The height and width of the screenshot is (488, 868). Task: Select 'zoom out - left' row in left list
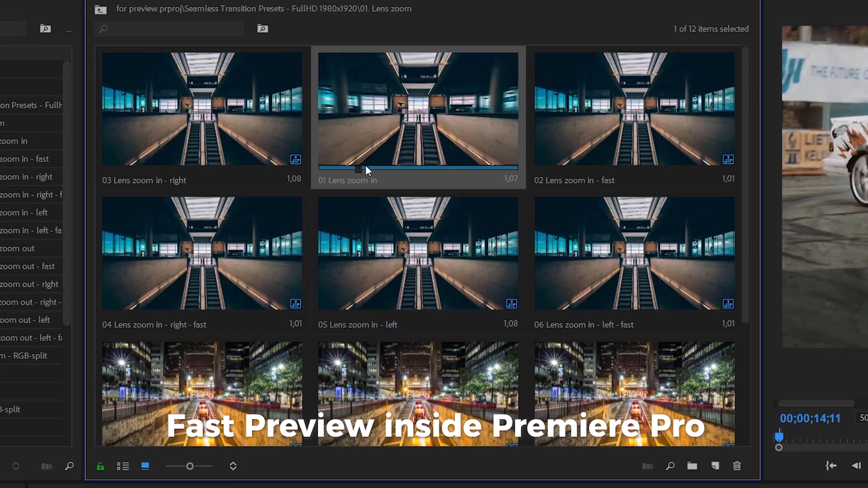point(31,320)
